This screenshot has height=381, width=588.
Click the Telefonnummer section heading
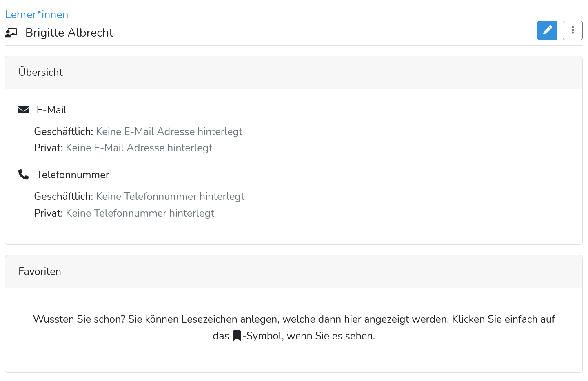pos(73,175)
